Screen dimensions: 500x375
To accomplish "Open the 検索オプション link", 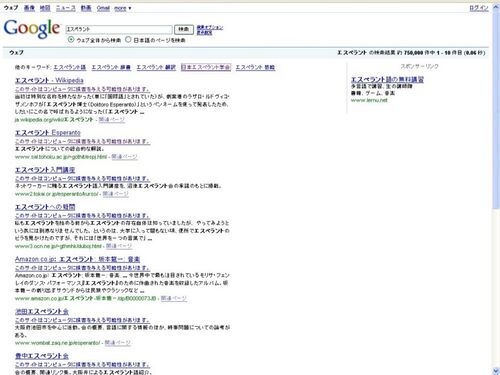I will pos(210,27).
